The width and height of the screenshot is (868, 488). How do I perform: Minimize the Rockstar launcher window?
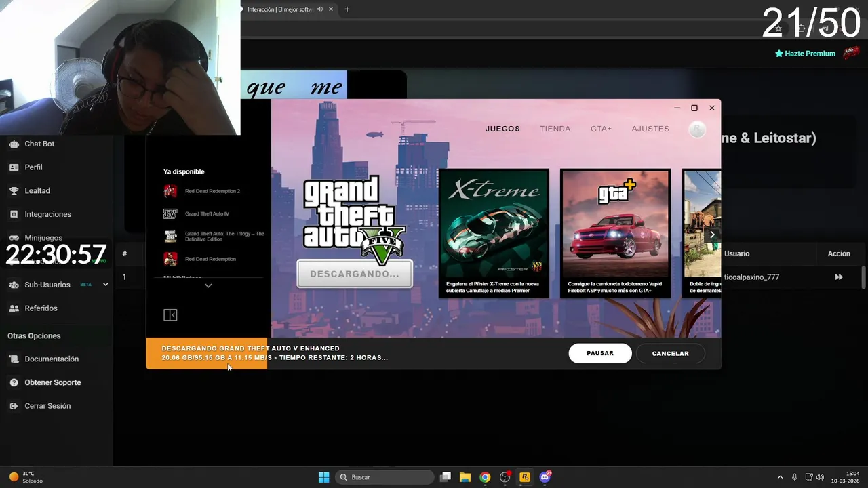pos(677,108)
